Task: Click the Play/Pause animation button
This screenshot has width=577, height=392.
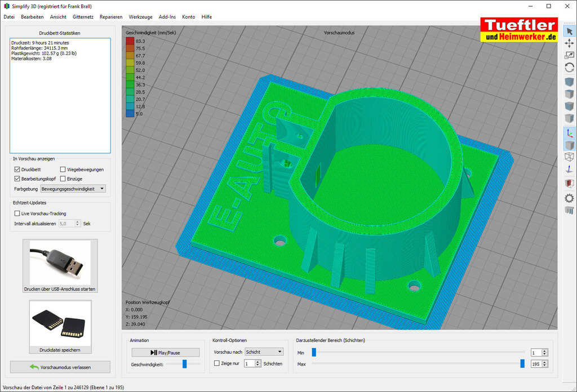Action: point(165,353)
